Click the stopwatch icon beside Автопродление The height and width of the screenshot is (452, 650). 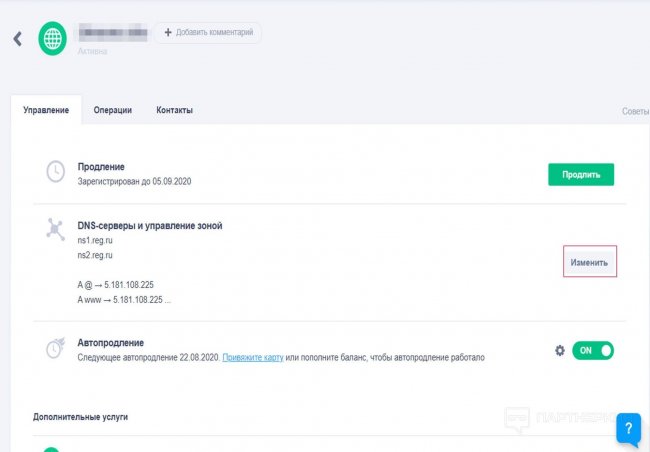click(57, 348)
